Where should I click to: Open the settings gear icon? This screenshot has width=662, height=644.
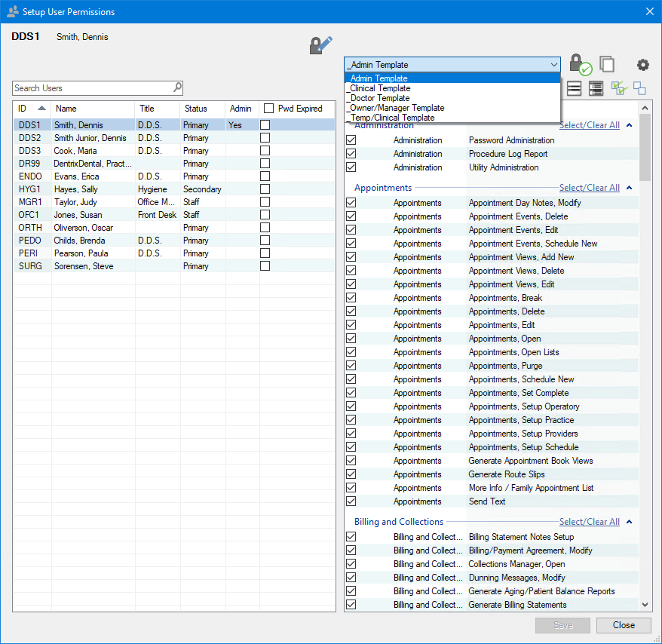click(x=642, y=65)
